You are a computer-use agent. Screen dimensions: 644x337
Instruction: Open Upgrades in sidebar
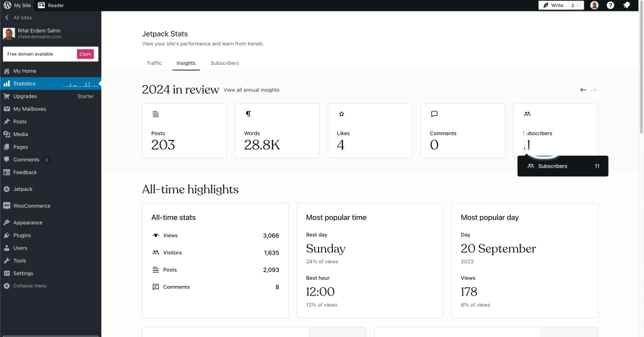coord(50,96)
